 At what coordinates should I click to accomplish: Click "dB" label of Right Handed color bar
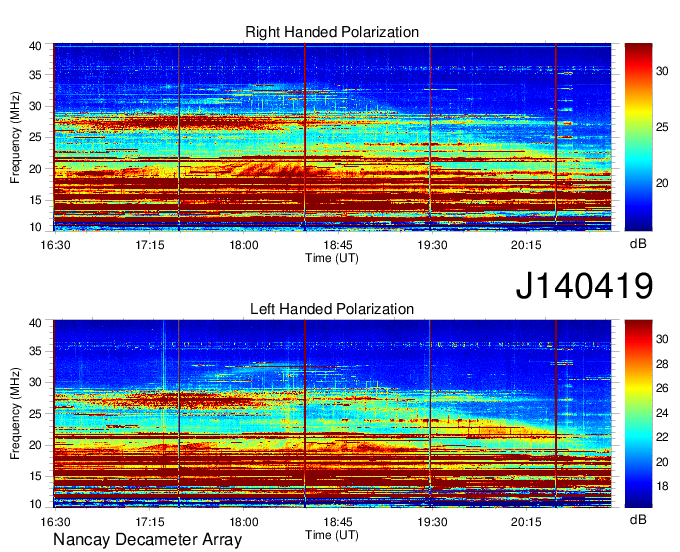(x=638, y=244)
